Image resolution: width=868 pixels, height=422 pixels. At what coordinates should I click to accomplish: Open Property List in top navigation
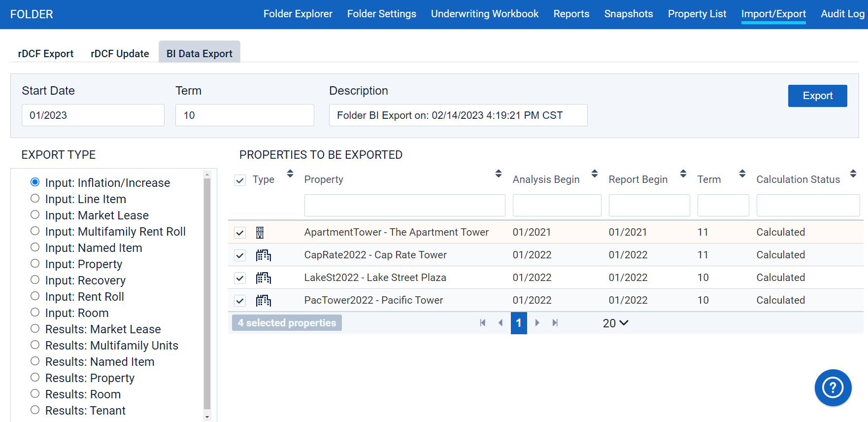[697, 14]
